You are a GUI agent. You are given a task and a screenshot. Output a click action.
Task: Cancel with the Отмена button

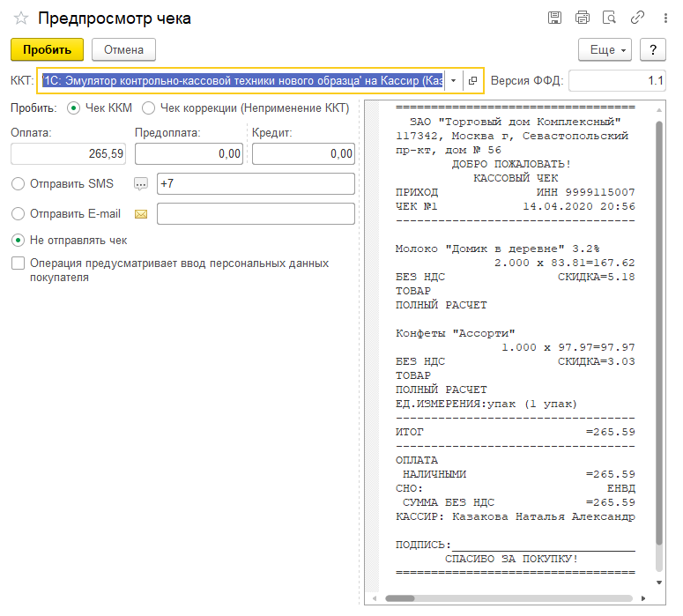click(123, 49)
